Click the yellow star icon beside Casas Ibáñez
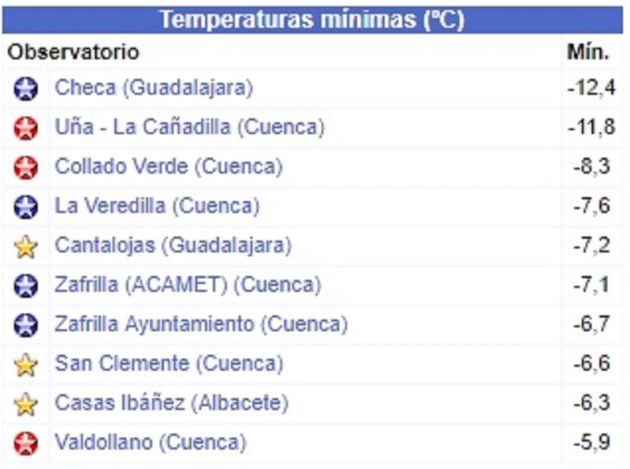 coord(26,403)
